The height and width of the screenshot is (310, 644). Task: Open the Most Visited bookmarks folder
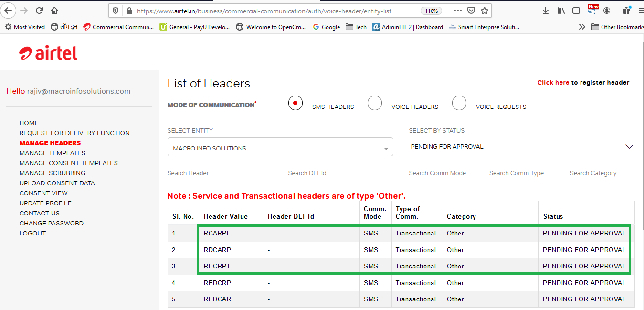pyautogui.click(x=25, y=27)
